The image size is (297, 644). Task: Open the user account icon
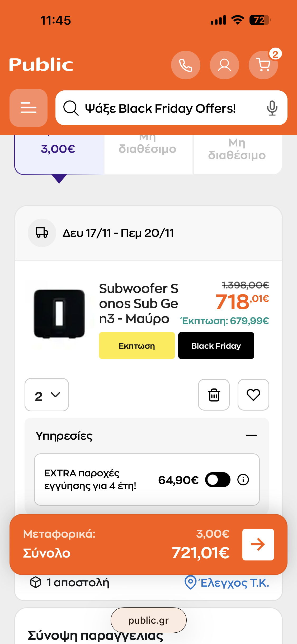(224, 65)
